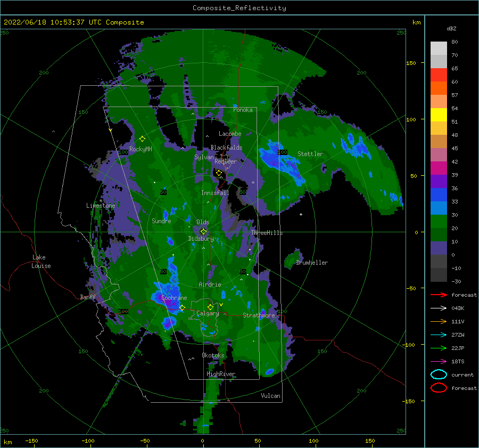Select the magenta 42–39 dBZ swatch

pos(439,168)
